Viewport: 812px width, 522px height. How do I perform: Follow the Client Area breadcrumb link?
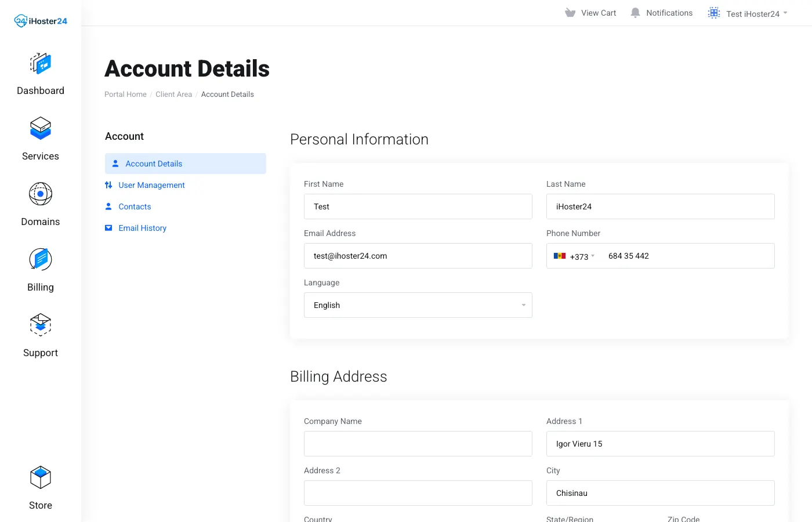(x=173, y=95)
